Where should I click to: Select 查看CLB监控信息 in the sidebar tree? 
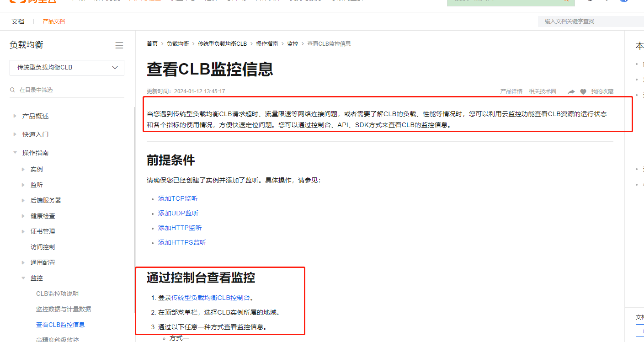(x=60, y=325)
